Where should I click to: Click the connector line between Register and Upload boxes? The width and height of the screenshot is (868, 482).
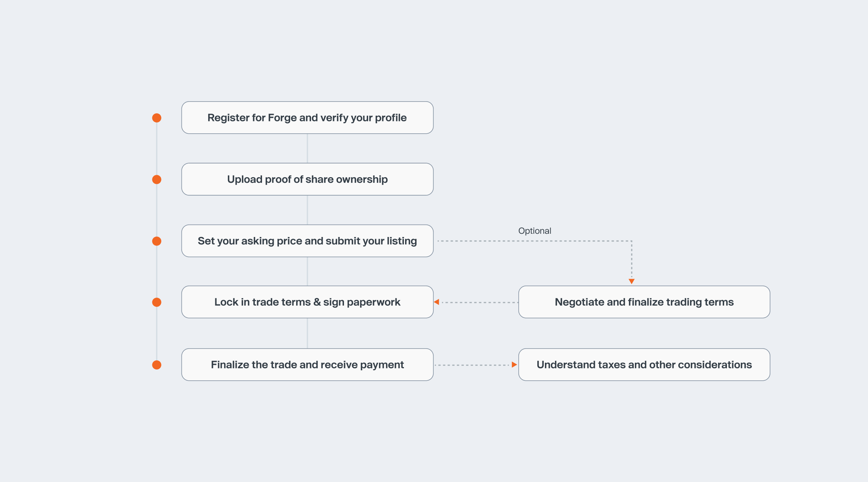coord(307,148)
